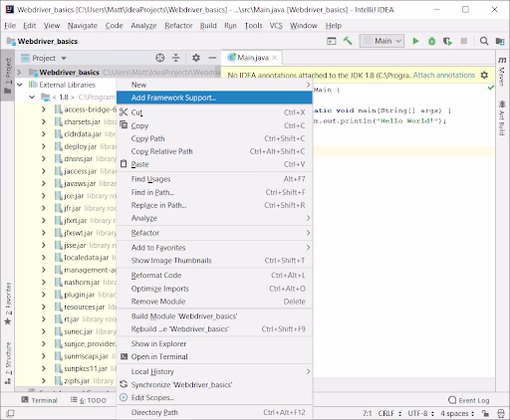Expand the Webdriver_basics project node
This screenshot has width=510, height=420.
pyautogui.click(x=19, y=72)
